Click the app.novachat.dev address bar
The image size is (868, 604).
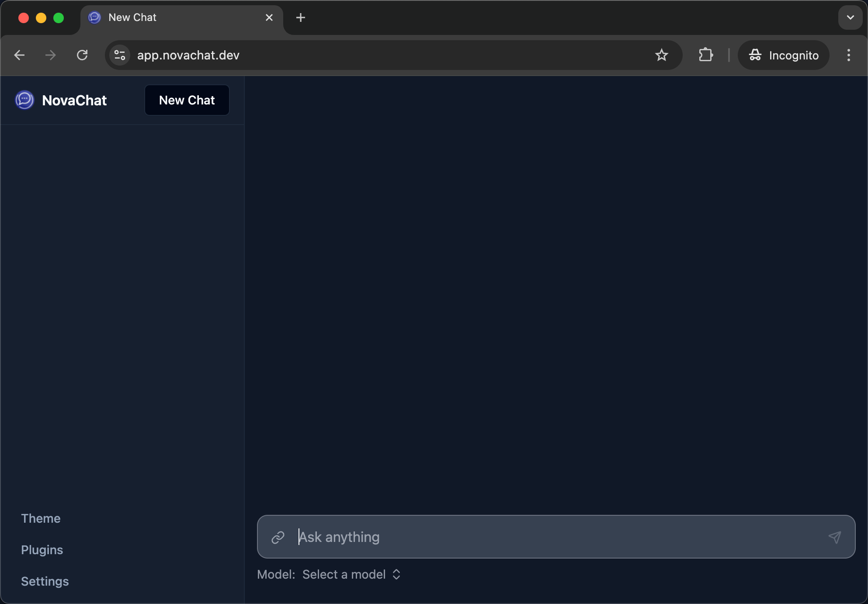[x=385, y=55]
